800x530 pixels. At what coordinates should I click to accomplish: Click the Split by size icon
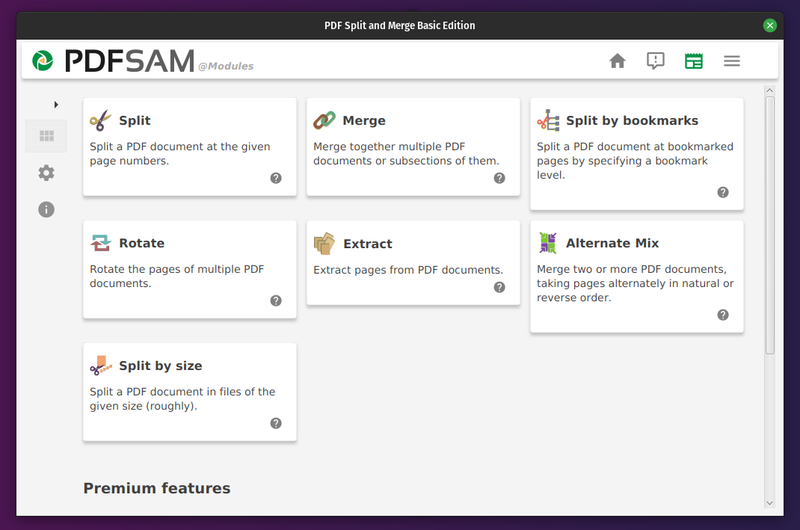[101, 366]
